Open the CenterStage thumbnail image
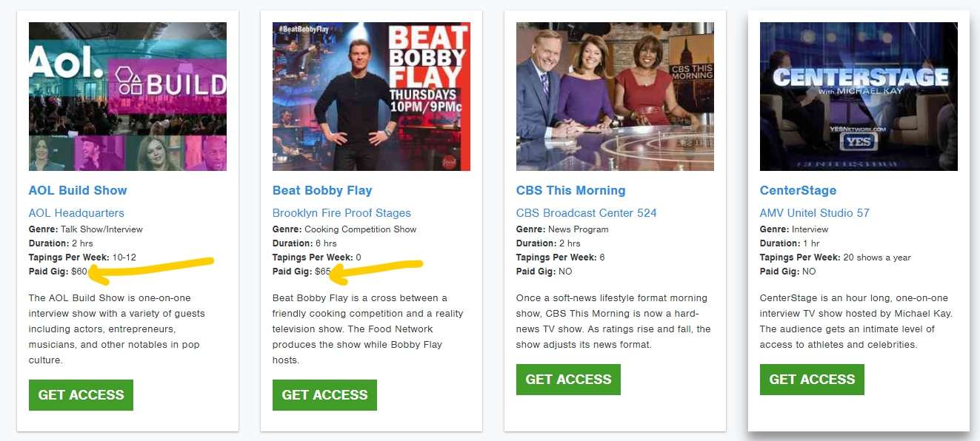Viewport: 980px width, 441px height. point(859,96)
